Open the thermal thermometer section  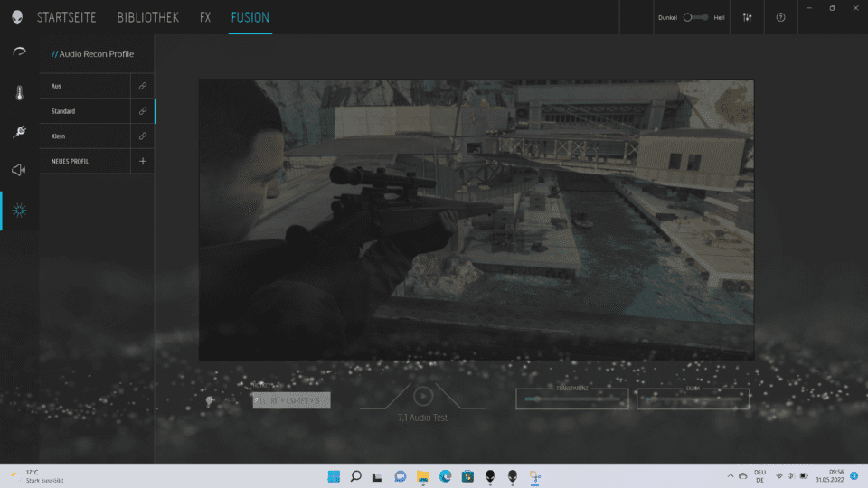pyautogui.click(x=19, y=92)
